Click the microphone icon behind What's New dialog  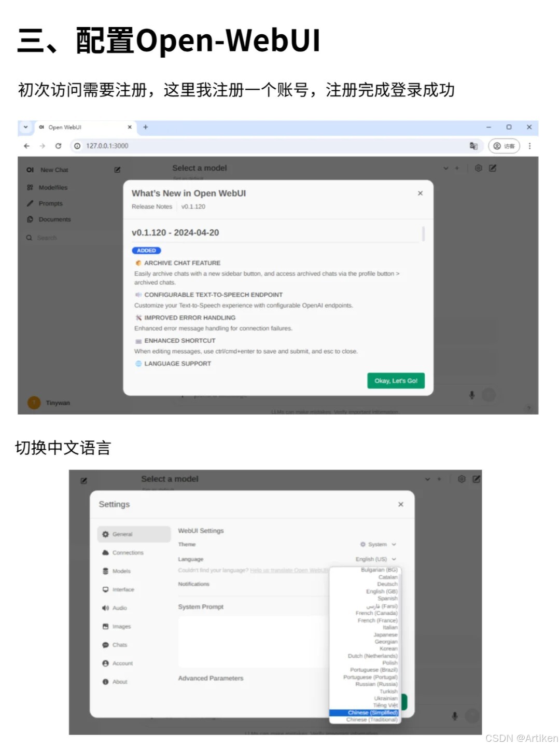pyautogui.click(x=472, y=395)
